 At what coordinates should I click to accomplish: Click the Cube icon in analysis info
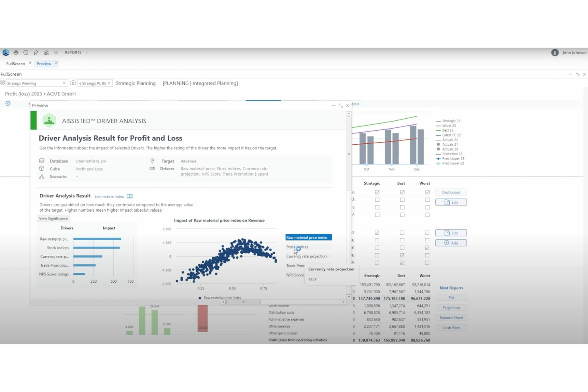tap(42, 169)
